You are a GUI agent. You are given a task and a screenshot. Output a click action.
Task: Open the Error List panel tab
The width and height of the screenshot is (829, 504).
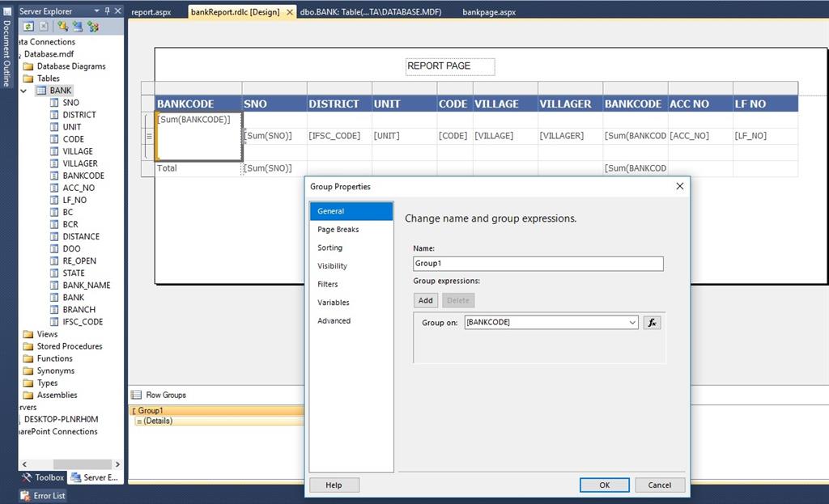(43, 496)
